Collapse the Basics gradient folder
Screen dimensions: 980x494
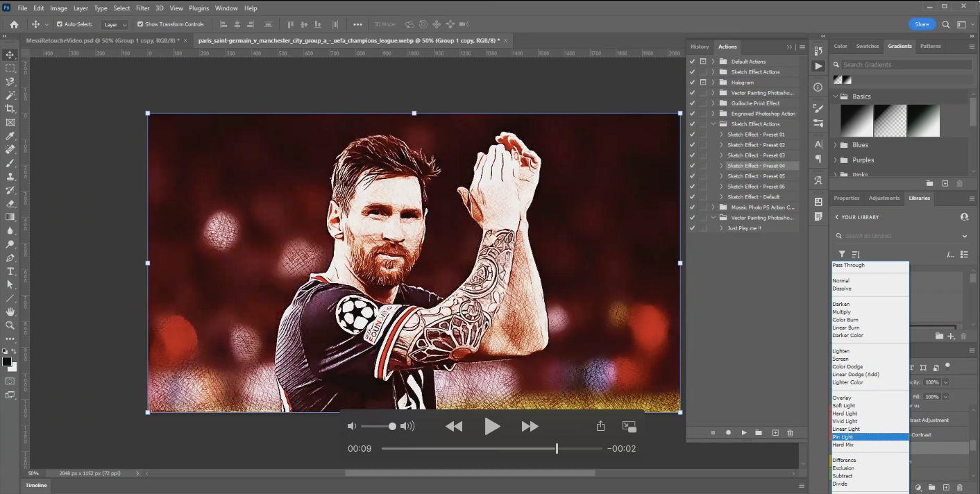(836, 96)
